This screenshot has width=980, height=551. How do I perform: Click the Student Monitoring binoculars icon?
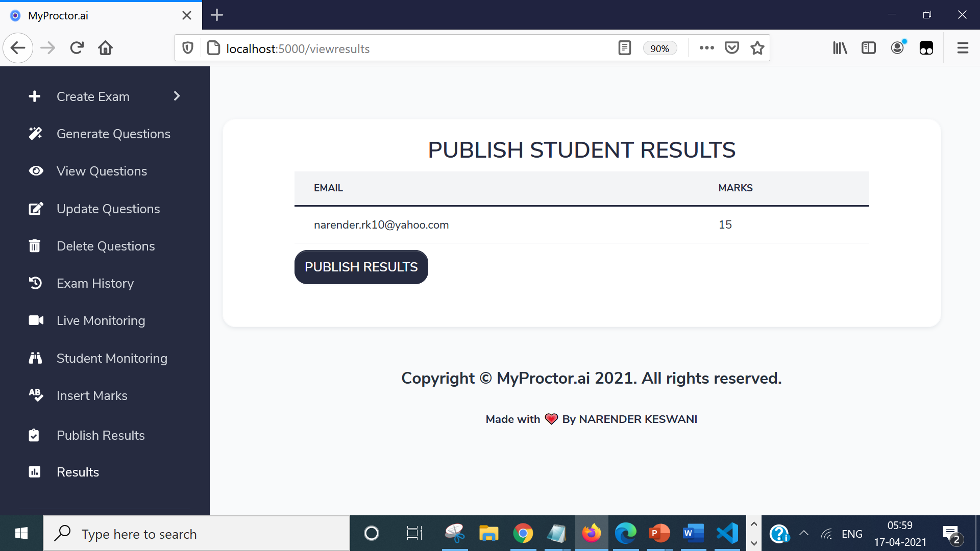click(x=35, y=358)
